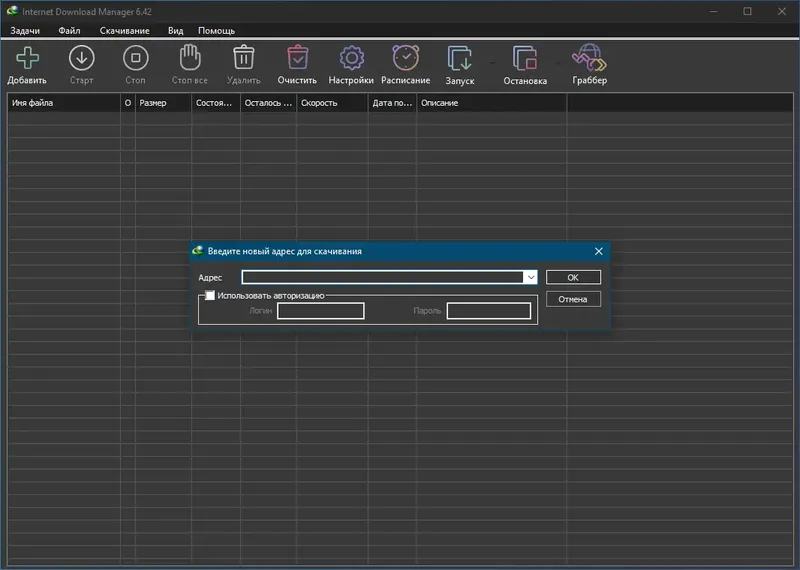Open the Помощь menu
Viewport: 800px width, 570px height.
pos(216,31)
